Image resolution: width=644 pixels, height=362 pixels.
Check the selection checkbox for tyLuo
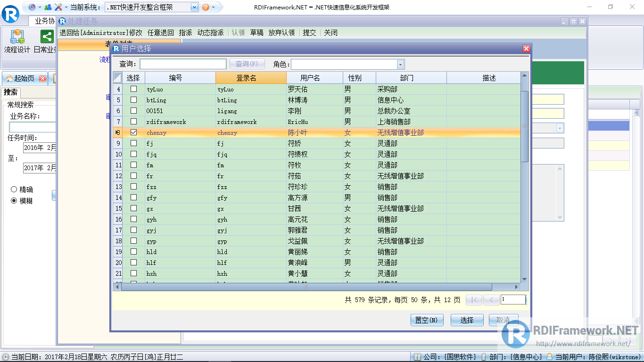point(133,89)
